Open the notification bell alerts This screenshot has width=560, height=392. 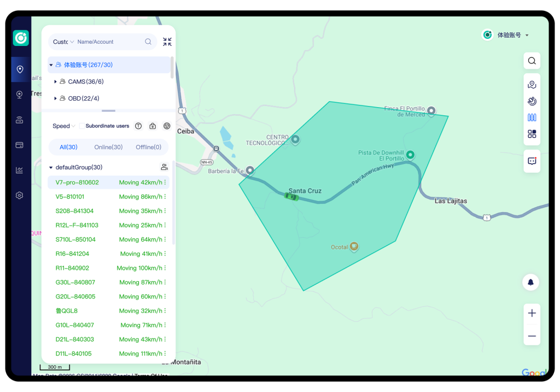[x=530, y=282]
